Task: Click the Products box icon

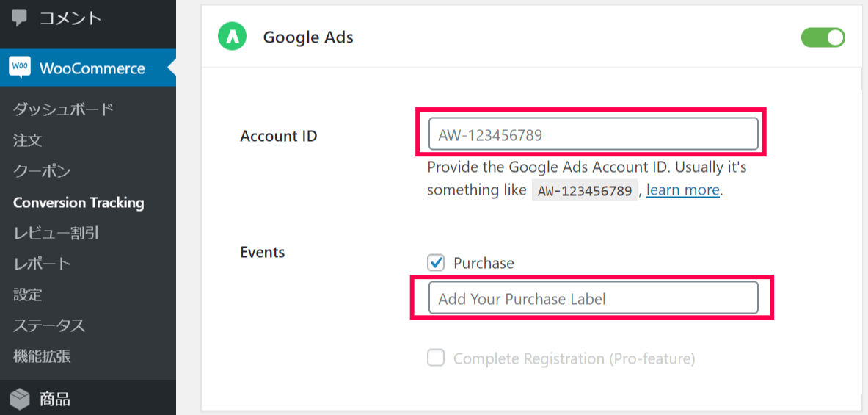Action: [x=20, y=399]
